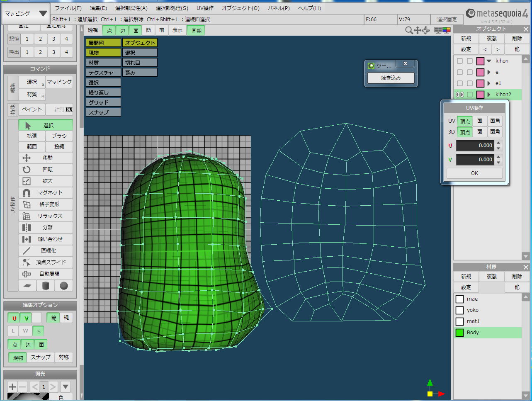The image size is (532, 401).
Task: Apply sphere mapping shape icon
Action: (63, 286)
